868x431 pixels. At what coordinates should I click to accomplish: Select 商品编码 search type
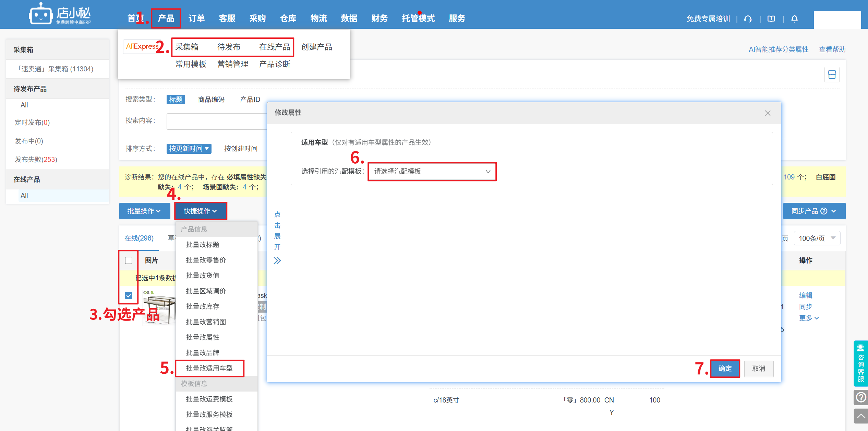pos(211,100)
